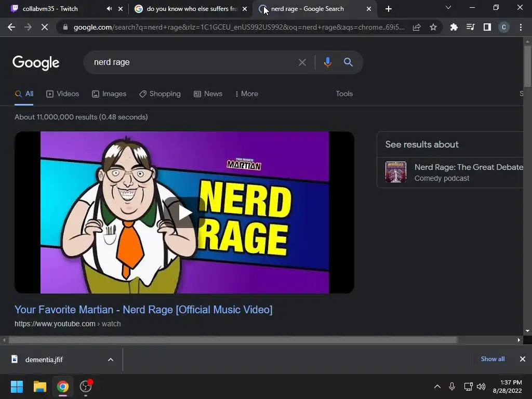Open the tab search chevron dropdown
Image resolution: width=532 pixels, height=399 pixels.
(x=448, y=7)
